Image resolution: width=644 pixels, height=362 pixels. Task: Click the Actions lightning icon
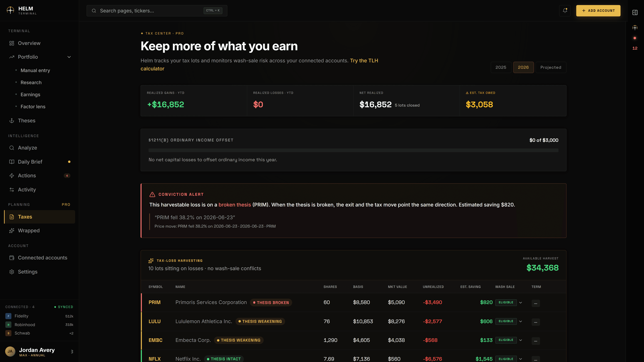point(12,176)
